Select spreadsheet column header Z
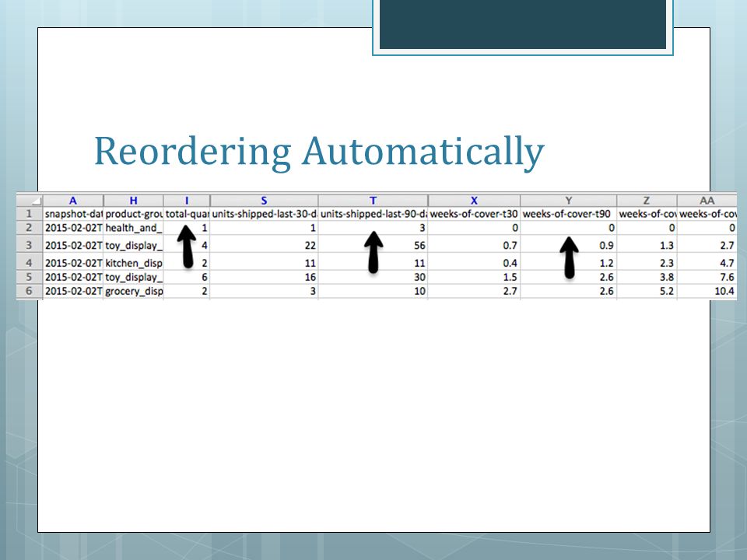747x560 pixels. pyautogui.click(x=647, y=201)
